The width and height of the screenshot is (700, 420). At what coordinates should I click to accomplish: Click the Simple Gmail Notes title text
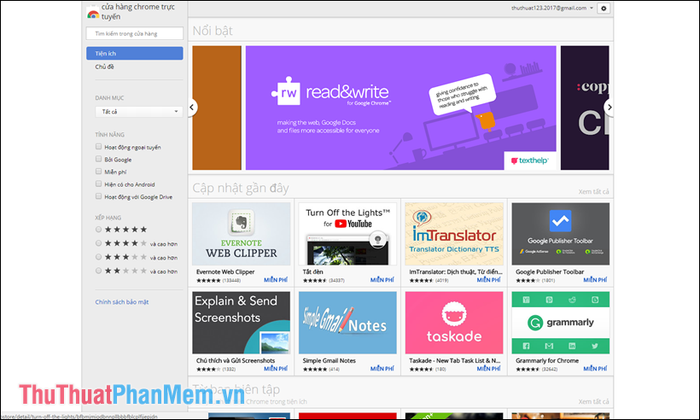point(329,361)
